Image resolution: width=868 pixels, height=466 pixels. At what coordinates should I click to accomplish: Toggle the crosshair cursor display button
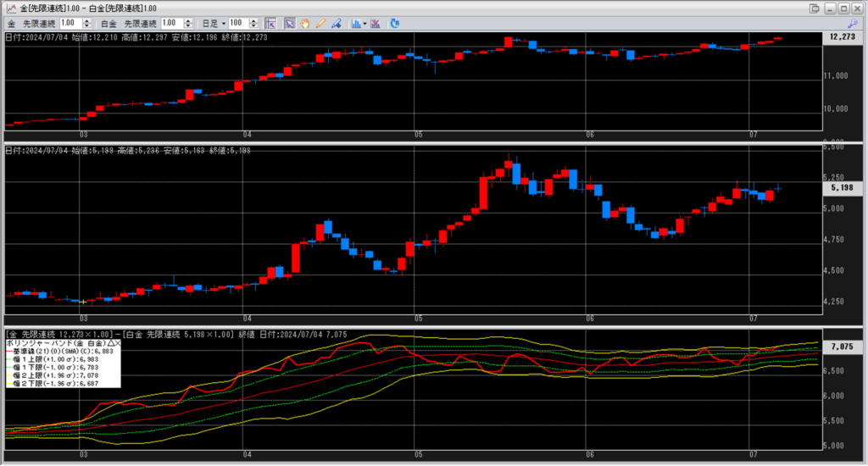click(x=270, y=22)
